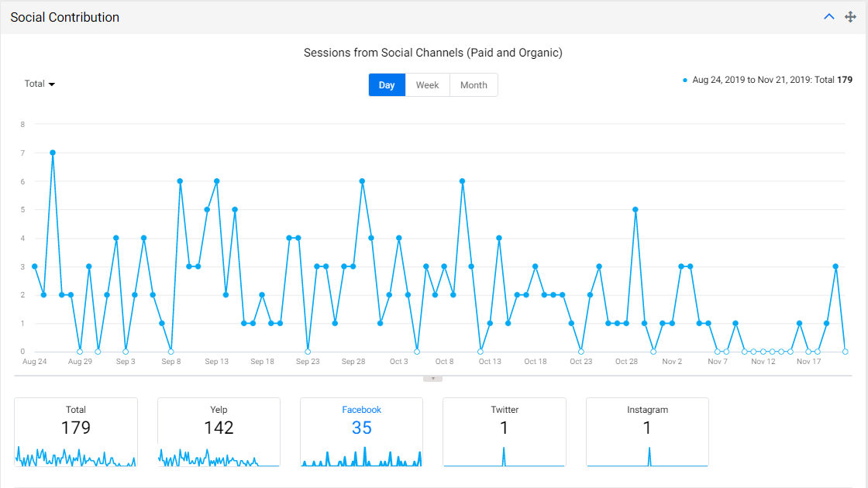Viewport: 868px width, 488px height.
Task: Open the Total metric dropdown
Action: click(x=40, y=84)
